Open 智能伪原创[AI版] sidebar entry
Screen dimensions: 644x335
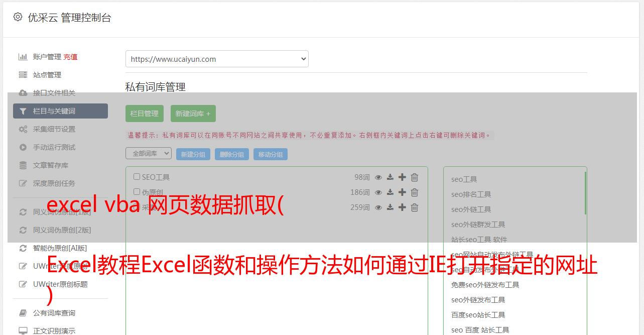60,248
